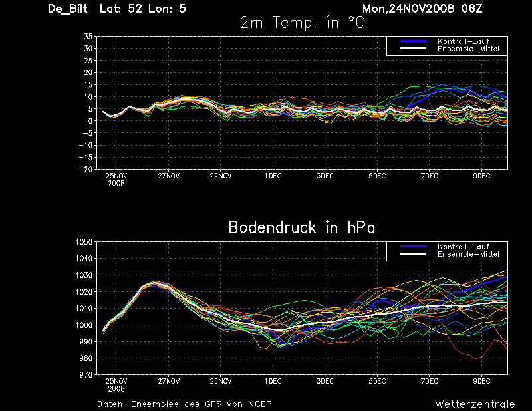Click the Wetterzentrale credit text
This screenshot has height=411, width=532.
475,404
